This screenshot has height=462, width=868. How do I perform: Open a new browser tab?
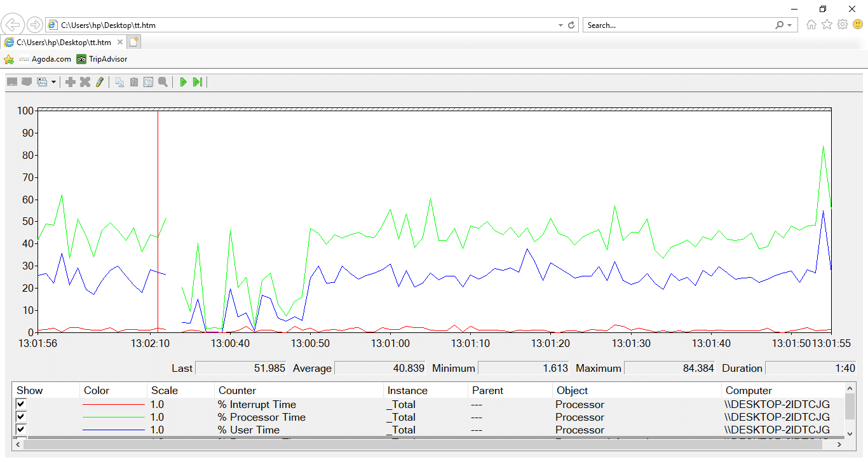point(133,42)
